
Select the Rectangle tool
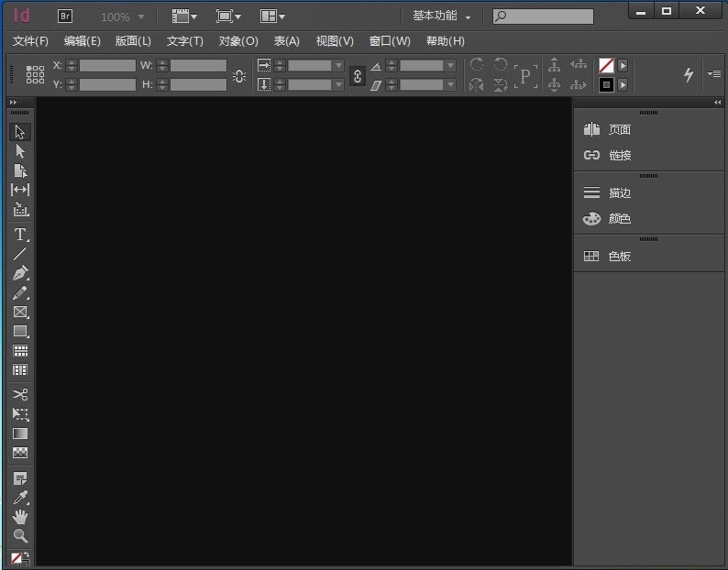tap(20, 331)
